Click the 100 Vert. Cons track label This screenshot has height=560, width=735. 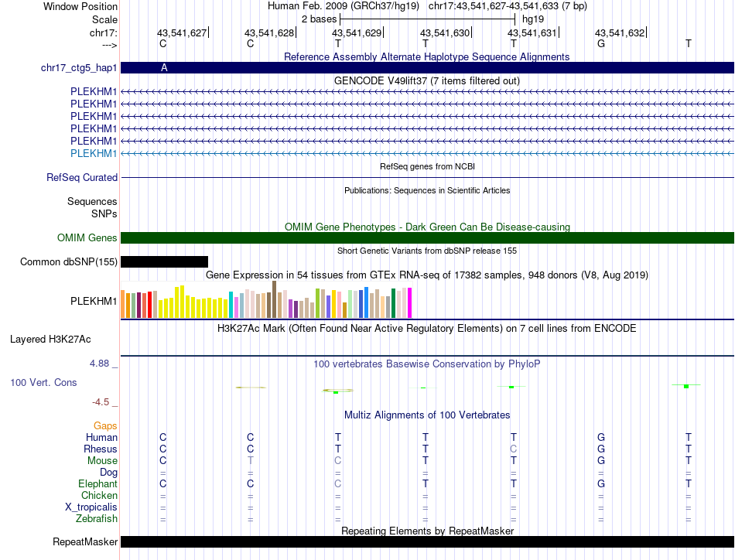(x=43, y=383)
